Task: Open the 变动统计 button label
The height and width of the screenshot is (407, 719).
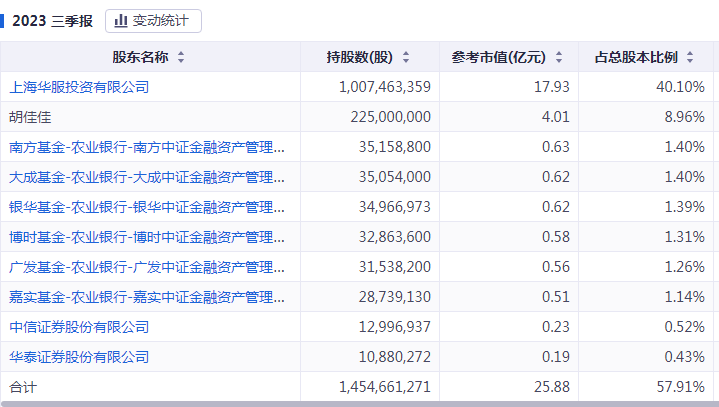Action: (x=161, y=20)
